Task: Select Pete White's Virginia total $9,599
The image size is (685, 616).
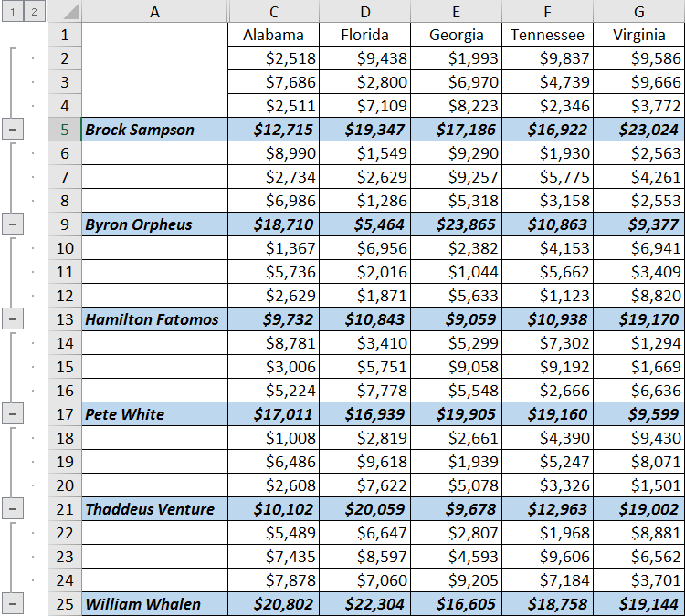Action: 639,414
